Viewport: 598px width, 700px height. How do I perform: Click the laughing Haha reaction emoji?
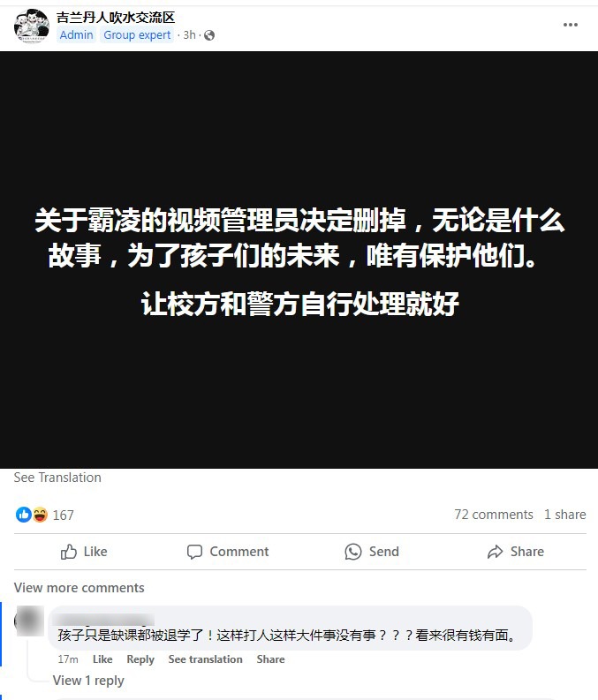(x=40, y=515)
